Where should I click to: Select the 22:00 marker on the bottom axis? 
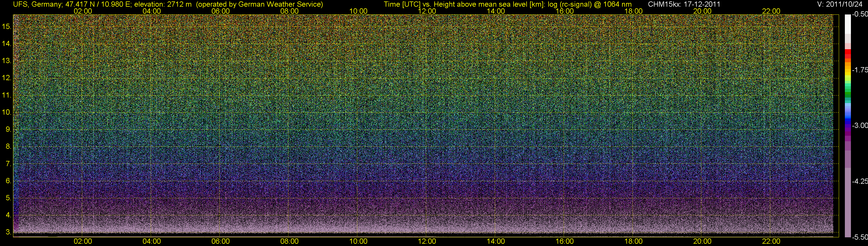(x=771, y=241)
